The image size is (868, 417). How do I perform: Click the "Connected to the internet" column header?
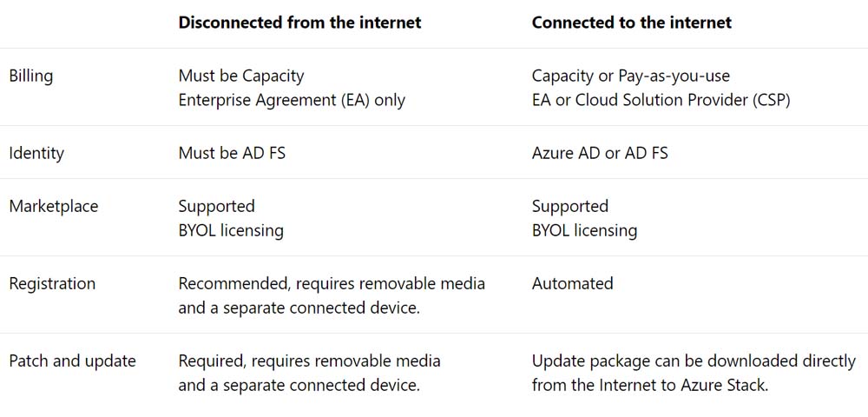(631, 23)
